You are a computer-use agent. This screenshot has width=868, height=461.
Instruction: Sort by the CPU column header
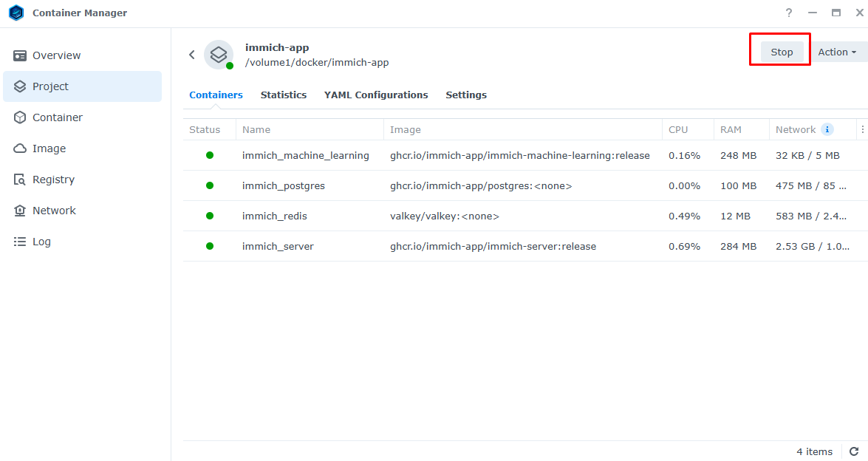678,129
